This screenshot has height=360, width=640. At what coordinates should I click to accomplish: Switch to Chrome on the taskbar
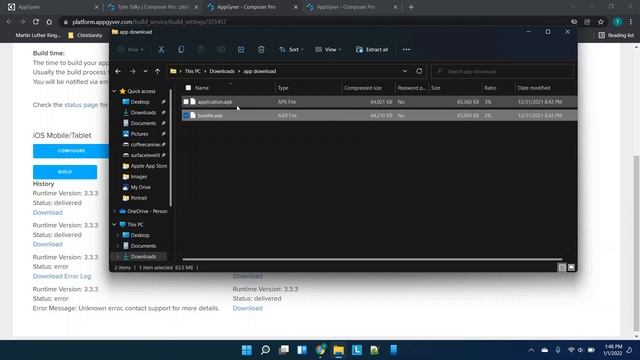pos(321,350)
